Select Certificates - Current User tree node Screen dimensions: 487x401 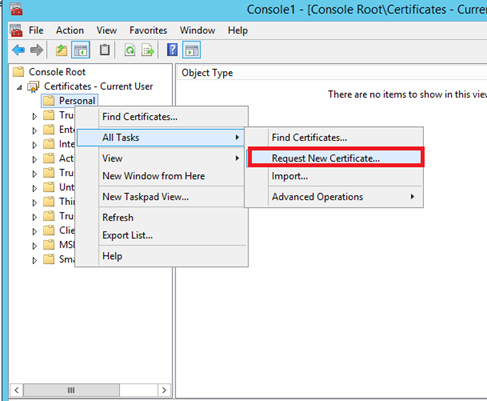pos(98,86)
